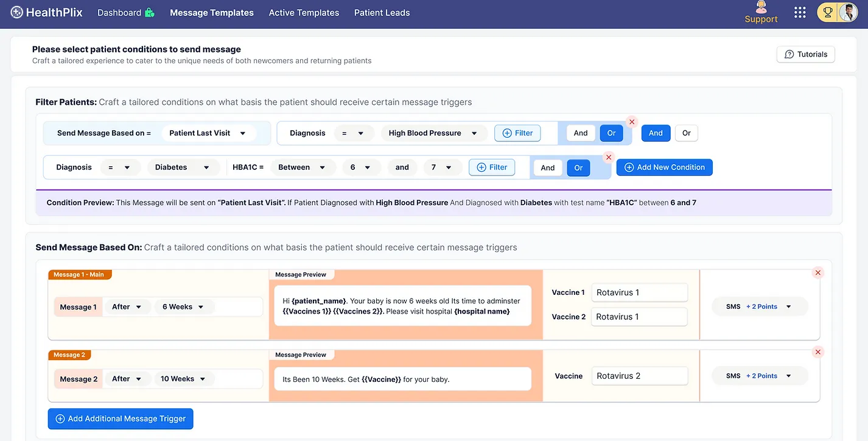Click the HealthPlix logo icon

click(x=16, y=12)
